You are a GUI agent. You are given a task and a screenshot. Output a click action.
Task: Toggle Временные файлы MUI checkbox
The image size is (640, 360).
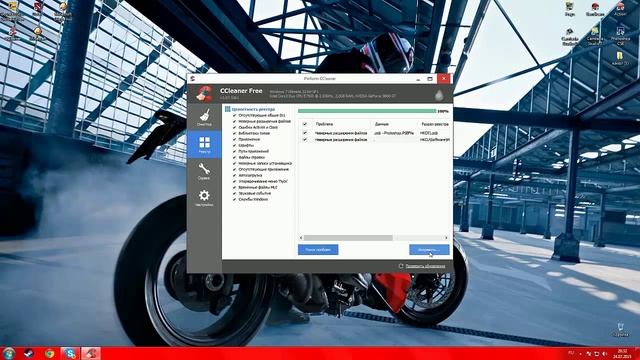234,187
